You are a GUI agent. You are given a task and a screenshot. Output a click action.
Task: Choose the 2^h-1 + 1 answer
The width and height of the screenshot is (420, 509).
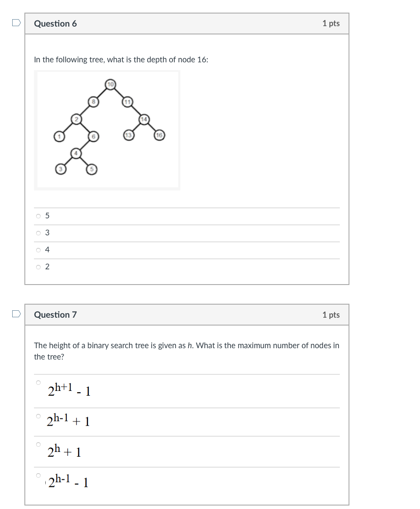coord(38,415)
